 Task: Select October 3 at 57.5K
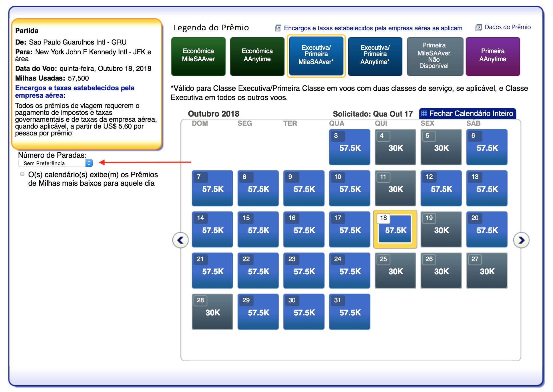pos(350,147)
